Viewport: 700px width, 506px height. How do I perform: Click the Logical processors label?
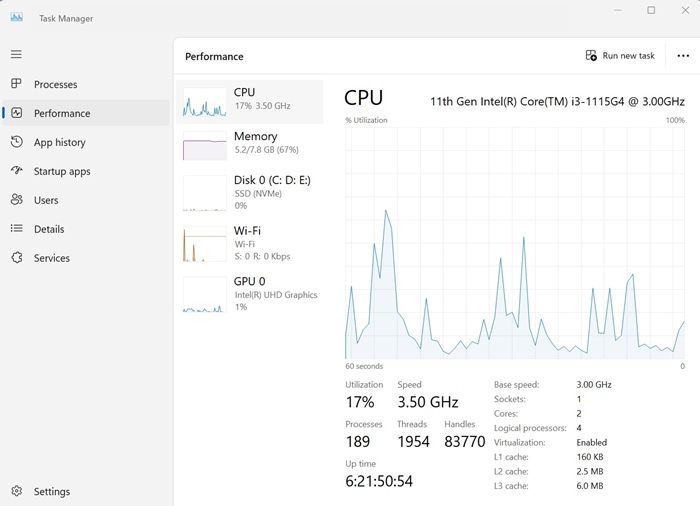(x=530, y=428)
